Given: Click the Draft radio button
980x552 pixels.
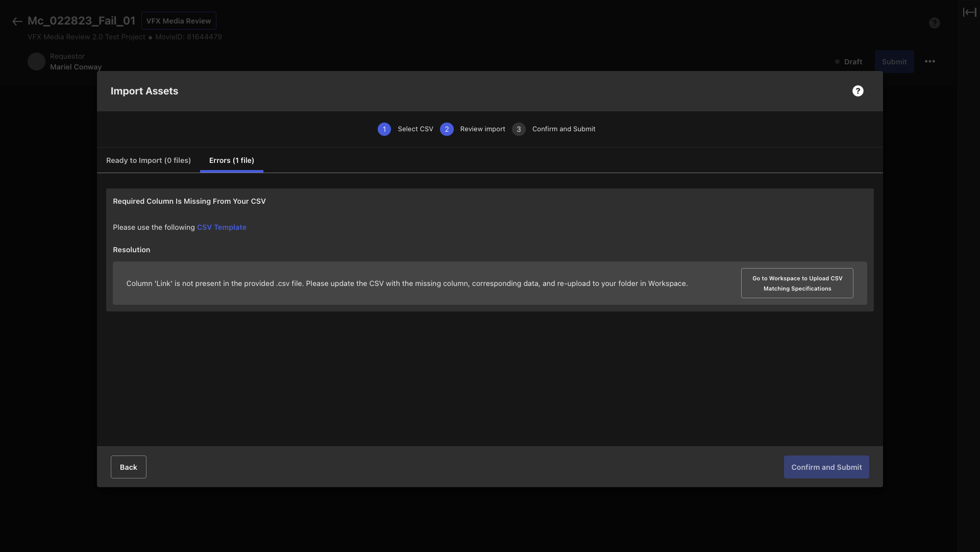Looking at the screenshot, I should (837, 61).
